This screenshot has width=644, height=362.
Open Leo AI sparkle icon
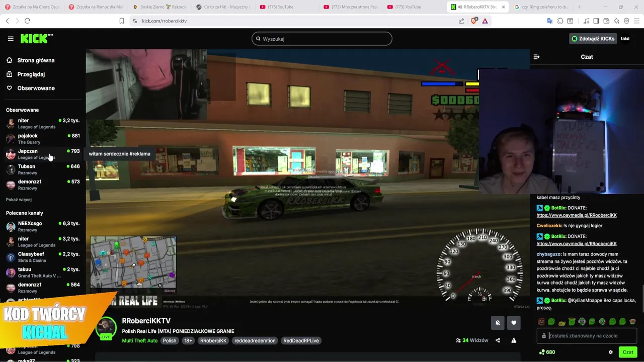(x=616, y=21)
